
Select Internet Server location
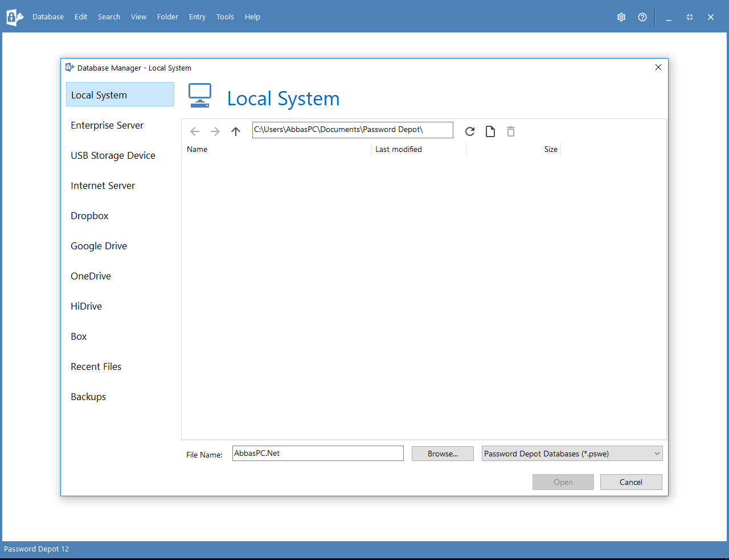pos(120,186)
